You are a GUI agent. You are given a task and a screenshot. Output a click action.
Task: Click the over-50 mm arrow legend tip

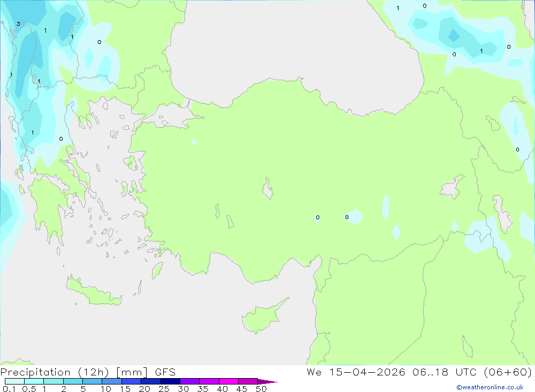pyautogui.click(x=267, y=381)
